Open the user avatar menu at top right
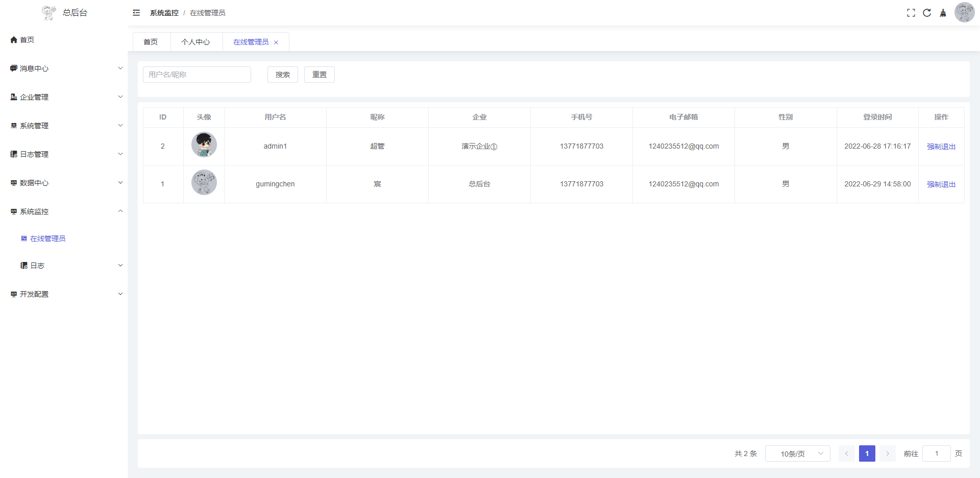The width and height of the screenshot is (980, 478). [964, 12]
